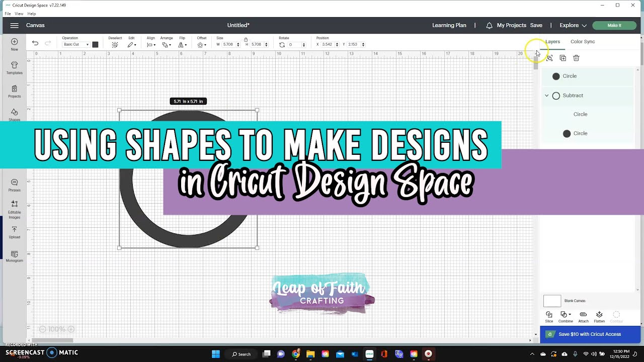Select the Subtract layer
The image size is (644, 362).
tap(587, 96)
